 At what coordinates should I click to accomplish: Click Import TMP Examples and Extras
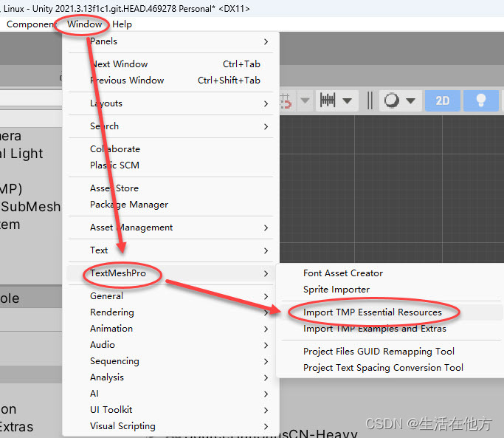pyautogui.click(x=390, y=329)
